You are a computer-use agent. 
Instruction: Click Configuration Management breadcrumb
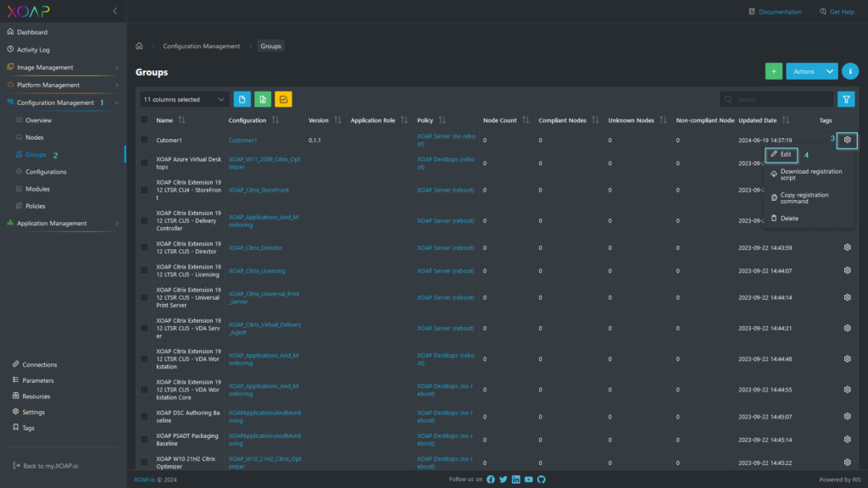[x=201, y=46]
